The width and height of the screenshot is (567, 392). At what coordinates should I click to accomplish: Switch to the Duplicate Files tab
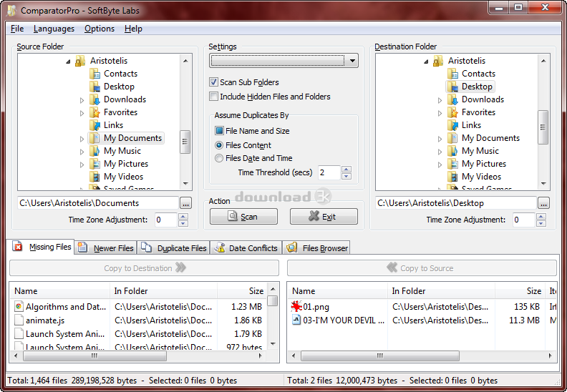tap(174, 248)
